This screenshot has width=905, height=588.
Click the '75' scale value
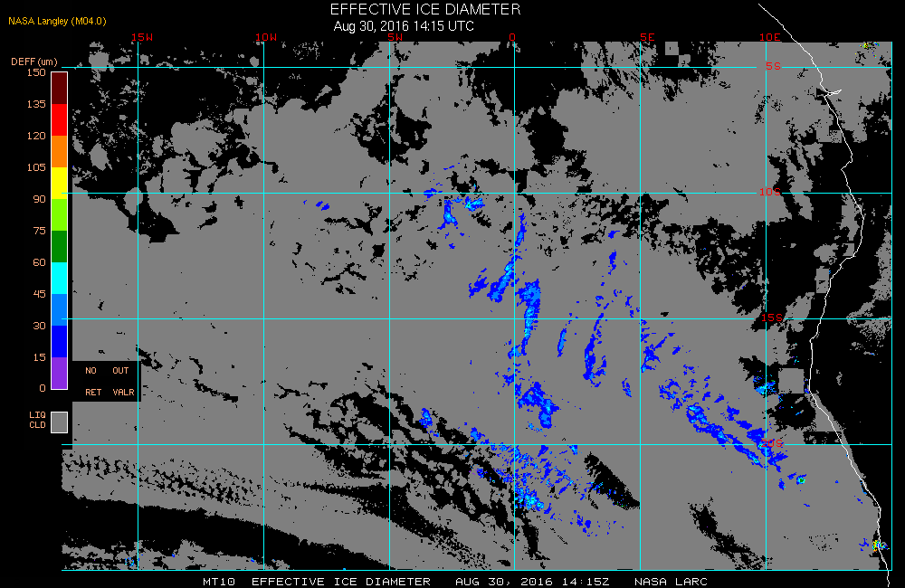(x=39, y=231)
